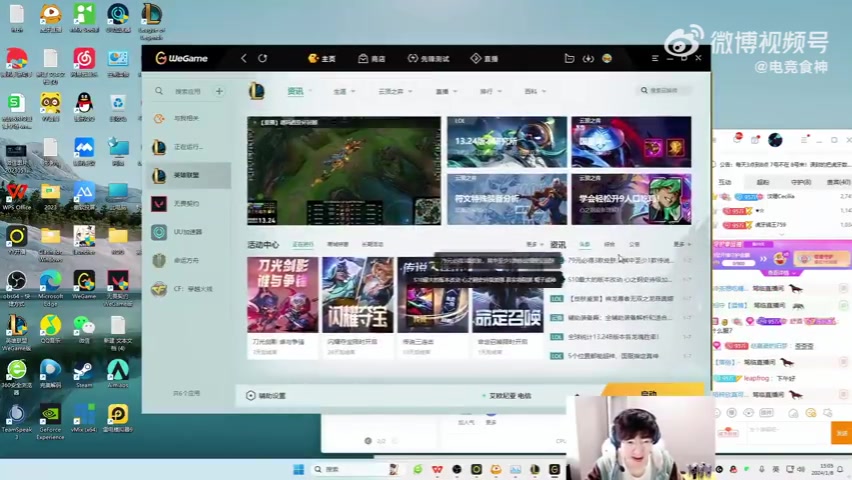
Task: Open the WeGame hamburger menu
Action: [x=655, y=58]
